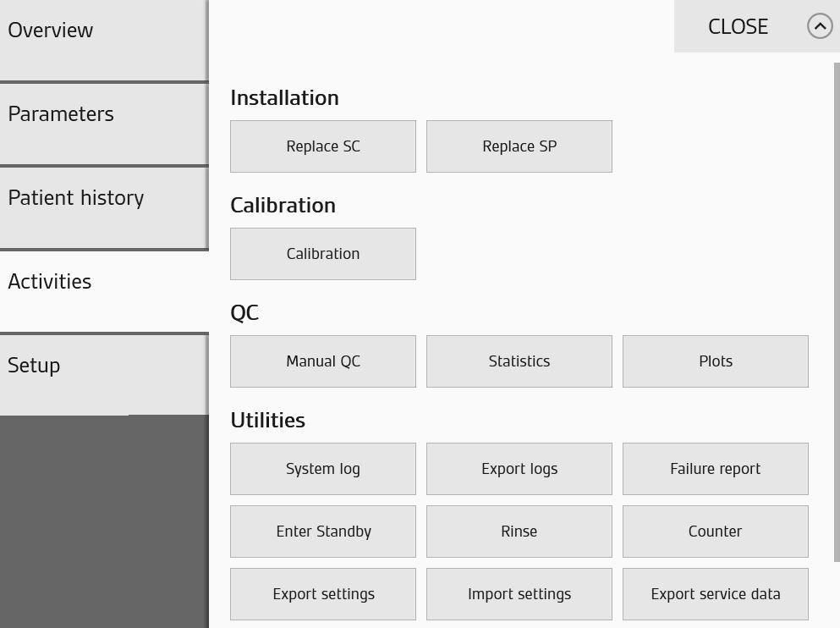Click Export logs button
Screen dimensions: 840x628
pyautogui.click(x=519, y=469)
